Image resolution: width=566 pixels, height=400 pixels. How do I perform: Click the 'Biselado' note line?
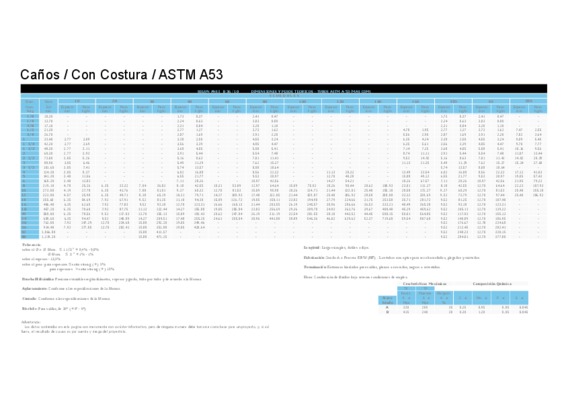(x=54, y=309)
